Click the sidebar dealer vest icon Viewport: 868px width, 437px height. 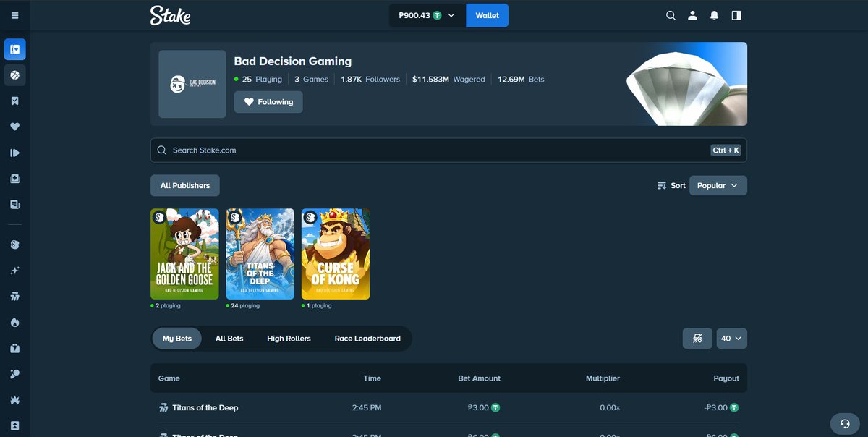pos(14,348)
